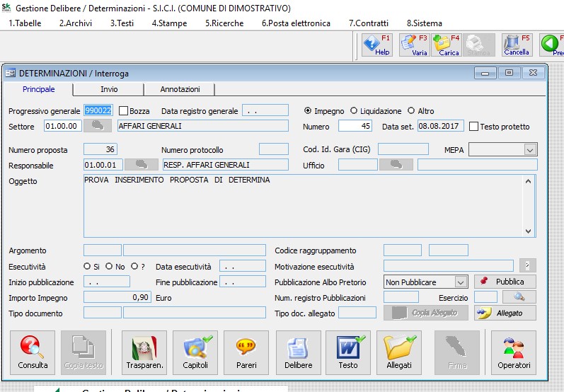Open the 3.Testi menu
The image size is (564, 392).
coord(122,23)
